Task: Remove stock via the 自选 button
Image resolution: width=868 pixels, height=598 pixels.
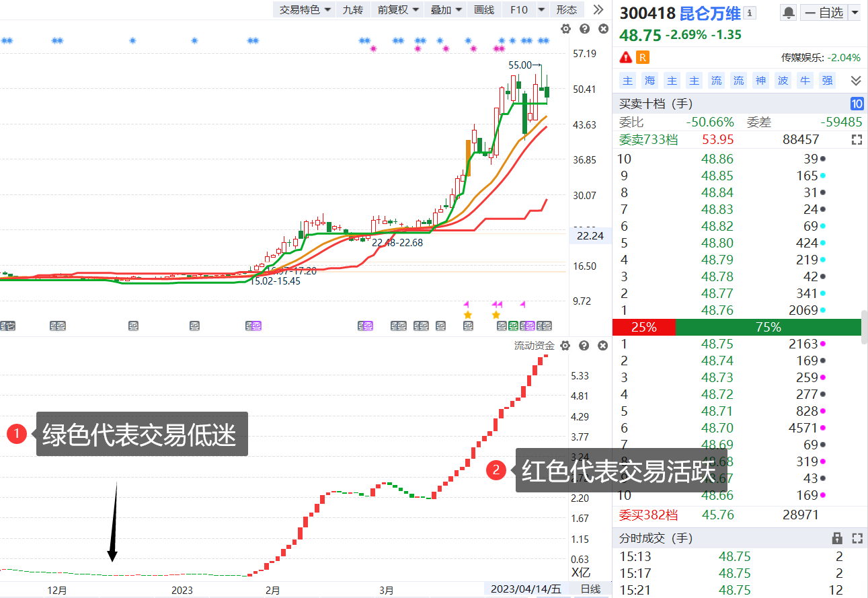Action: [823, 13]
